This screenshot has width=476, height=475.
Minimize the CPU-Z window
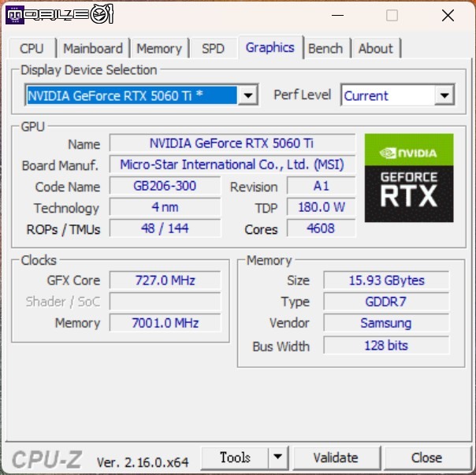coord(337,15)
